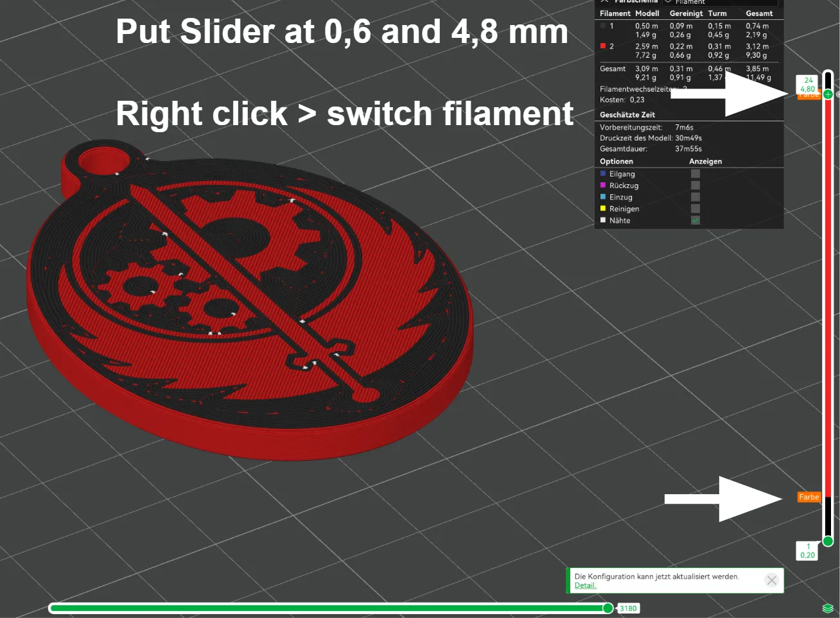Click the Modell column header
This screenshot has height=618, width=840.
pyautogui.click(x=647, y=13)
